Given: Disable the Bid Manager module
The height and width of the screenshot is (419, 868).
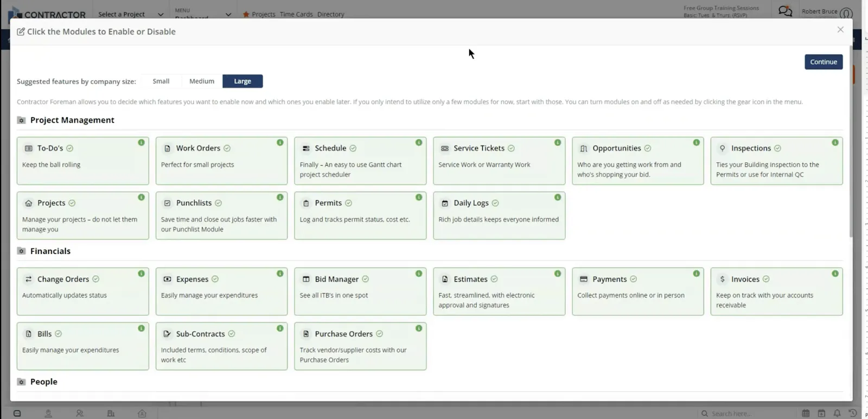Looking at the screenshot, I should pos(360,291).
